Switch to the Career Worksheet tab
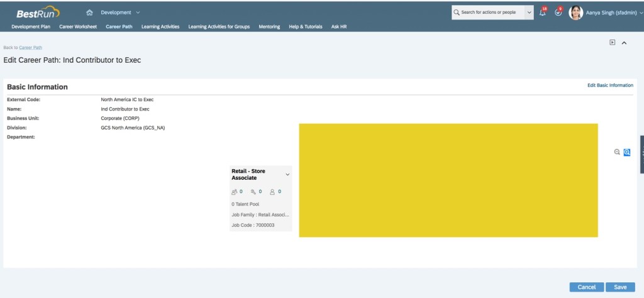The image size is (644, 298). 78,27
